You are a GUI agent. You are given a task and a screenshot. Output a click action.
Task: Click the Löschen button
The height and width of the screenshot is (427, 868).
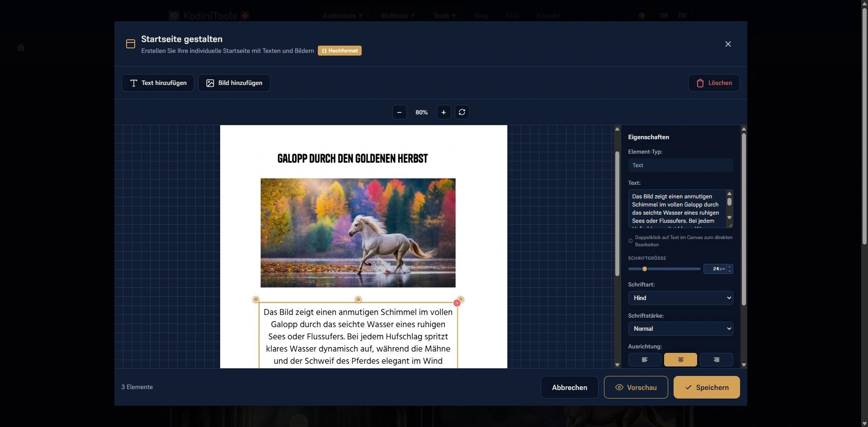pyautogui.click(x=714, y=83)
